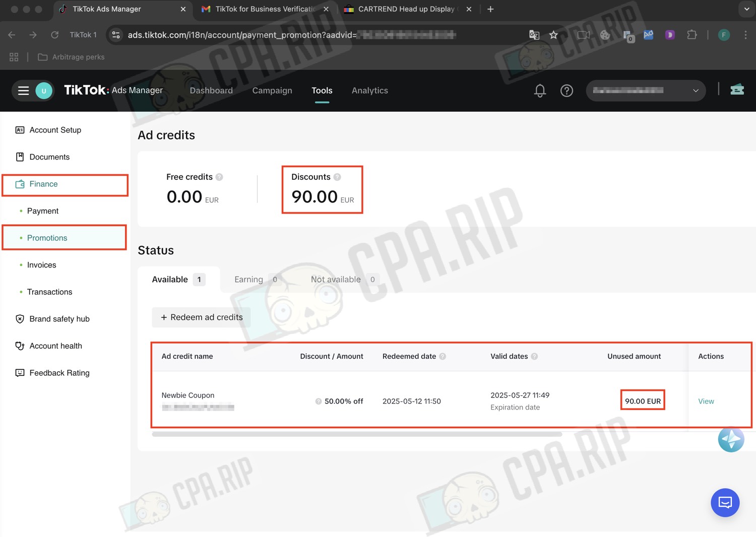
Task: Open Invoices under Finance
Action: 41,265
